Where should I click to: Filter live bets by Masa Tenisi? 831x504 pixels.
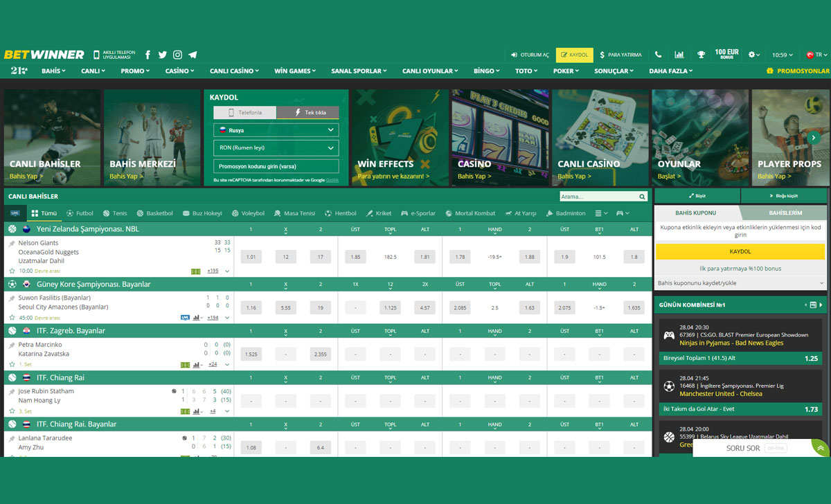pyautogui.click(x=294, y=213)
